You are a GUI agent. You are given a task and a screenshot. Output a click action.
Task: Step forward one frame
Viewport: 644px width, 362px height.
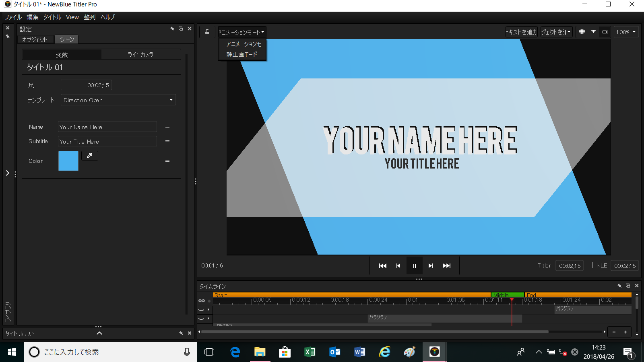click(x=431, y=266)
